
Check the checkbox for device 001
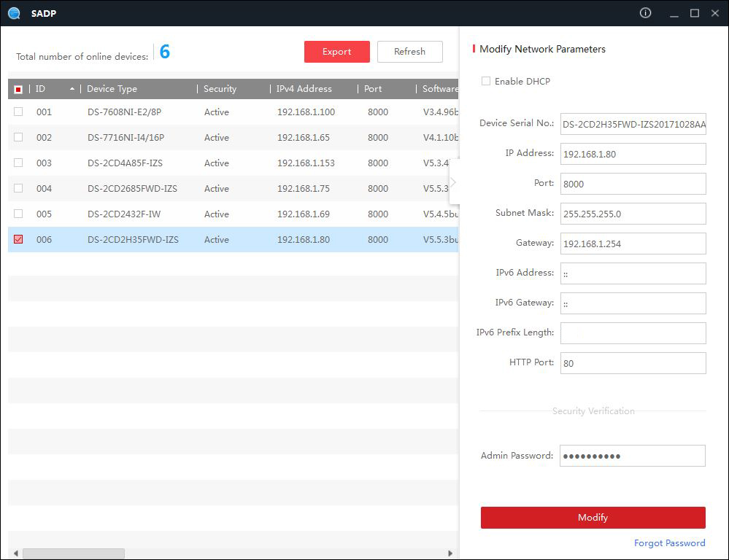[18, 112]
